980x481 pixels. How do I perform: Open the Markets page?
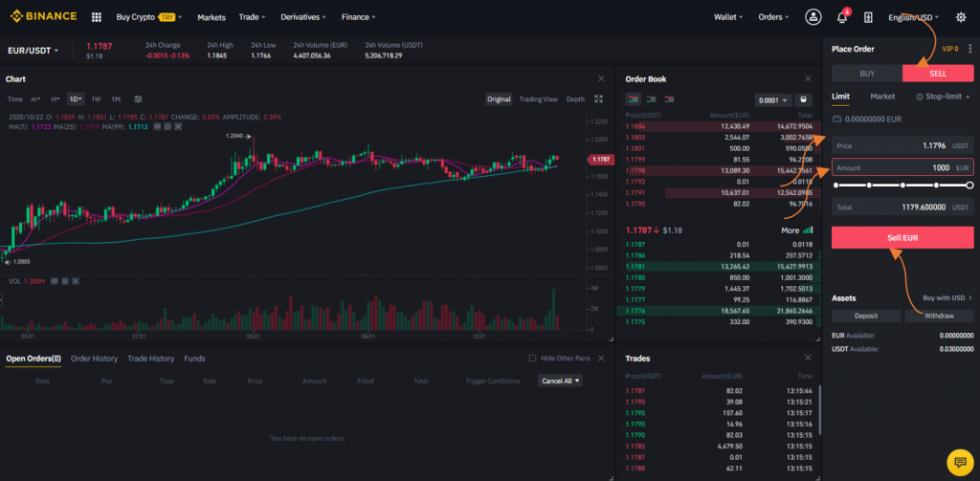(212, 17)
